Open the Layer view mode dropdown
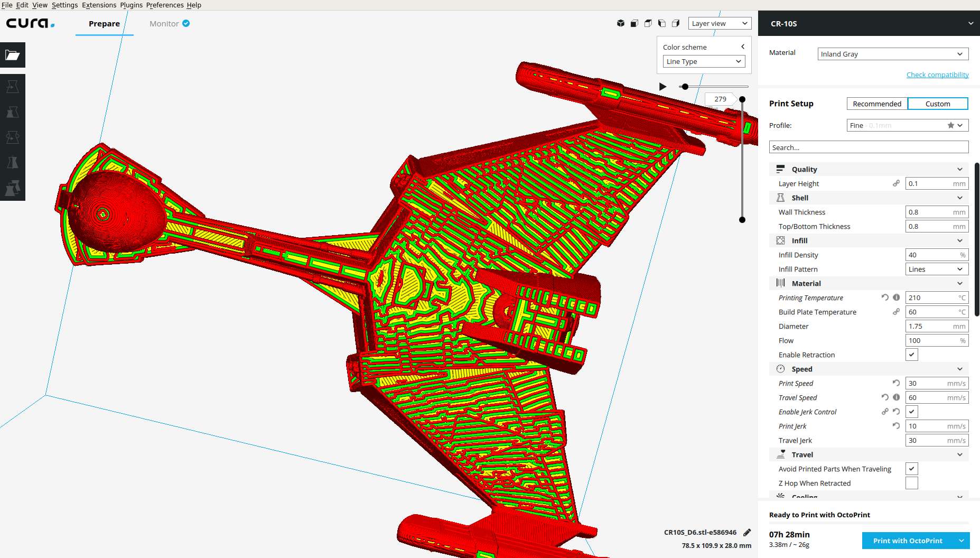The height and width of the screenshot is (558, 980). (720, 23)
